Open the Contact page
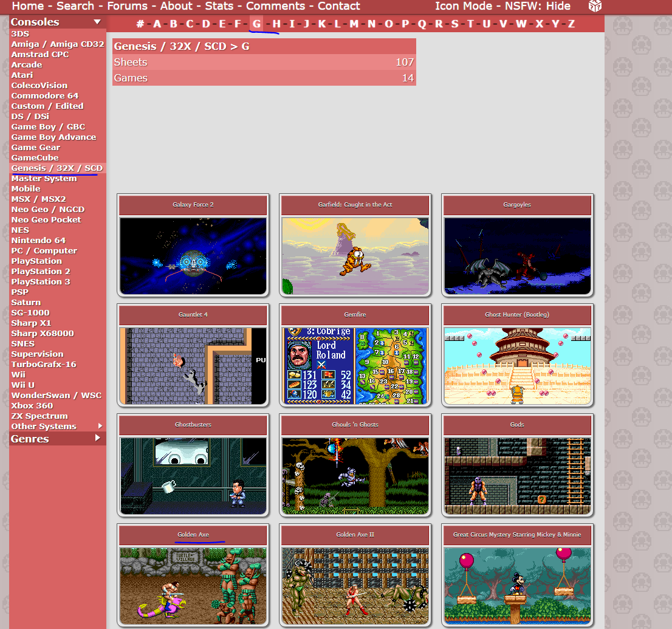 click(x=339, y=6)
